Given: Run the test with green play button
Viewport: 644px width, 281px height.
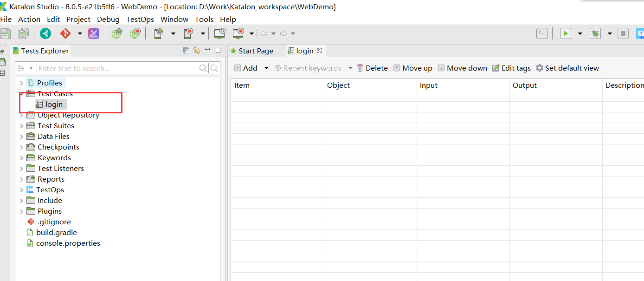Looking at the screenshot, I should pyautogui.click(x=565, y=33).
